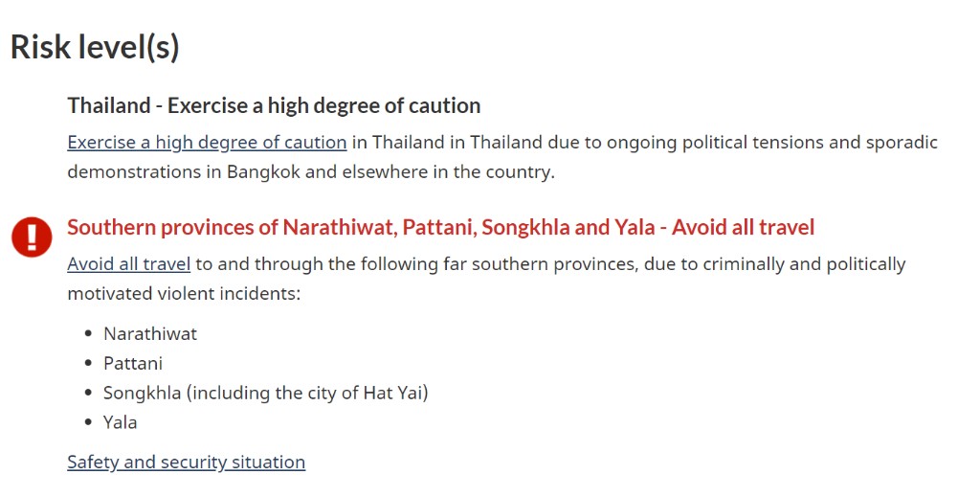
Task: Open the "Exercise a high degree of caution" link
Action: (207, 143)
